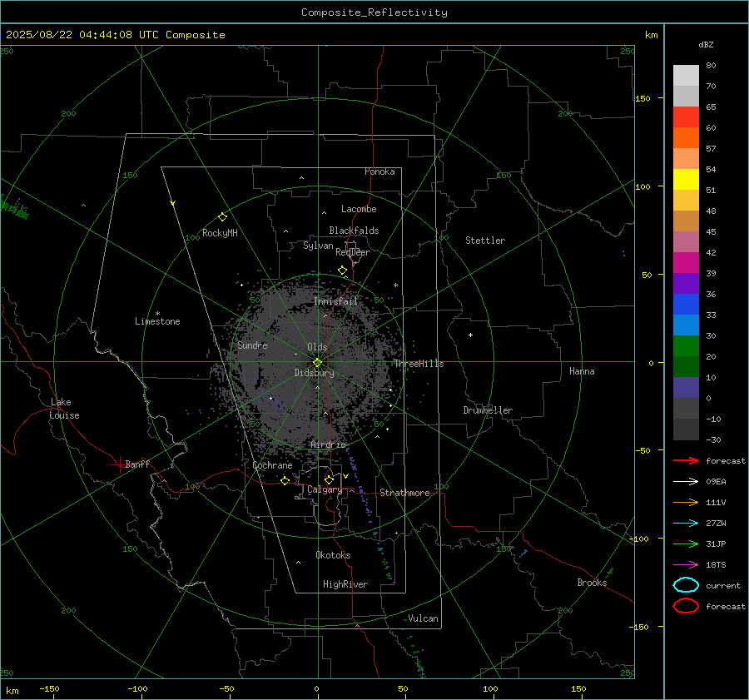The image size is (749, 700).
Task: Click the Blackfalds town label
Action: 354,231
